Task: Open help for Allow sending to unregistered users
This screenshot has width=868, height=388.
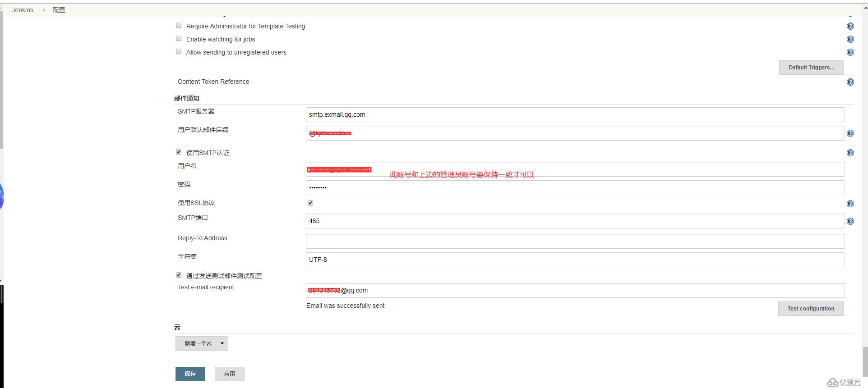Action: pyautogui.click(x=850, y=52)
